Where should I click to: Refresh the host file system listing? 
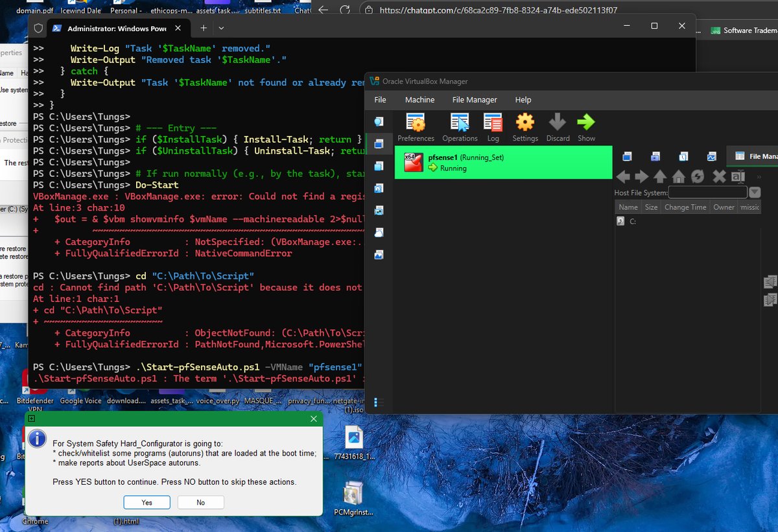click(698, 176)
